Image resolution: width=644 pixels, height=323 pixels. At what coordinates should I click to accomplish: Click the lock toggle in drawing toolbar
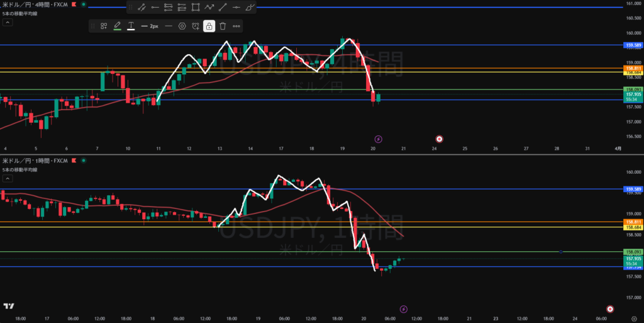[209, 26]
